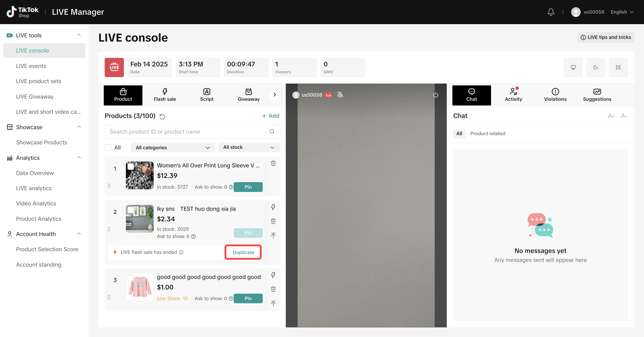This screenshot has height=337, width=644.
Task: Click Duplicate for ended flash sale
Action: (243, 252)
